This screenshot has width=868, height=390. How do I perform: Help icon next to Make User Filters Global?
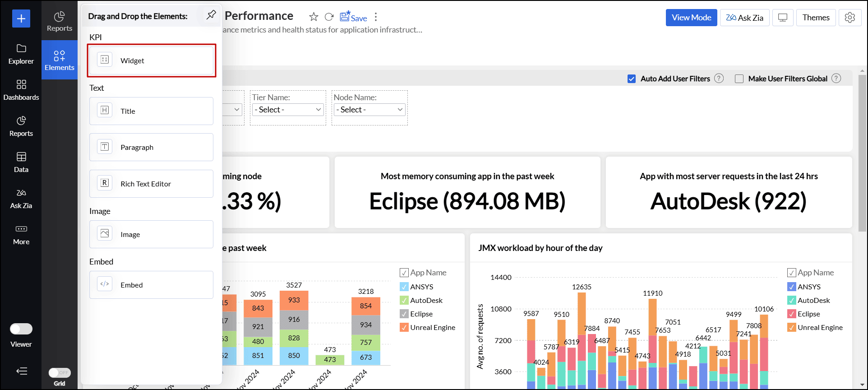(x=836, y=79)
